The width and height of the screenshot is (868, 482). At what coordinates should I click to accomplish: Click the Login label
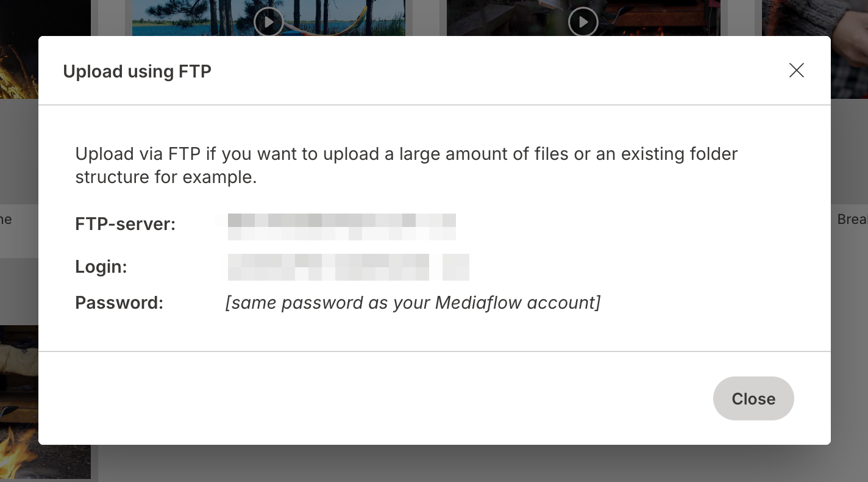click(x=101, y=267)
